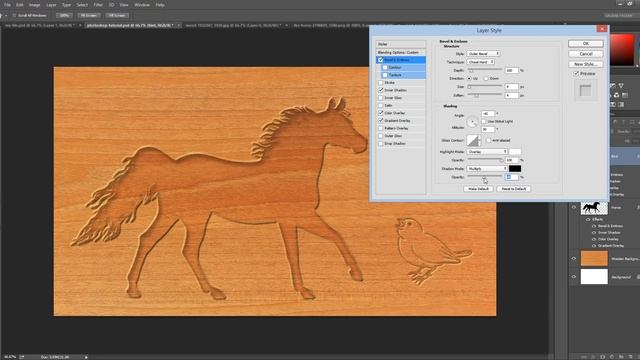Select the Down direction radio button
The image size is (640, 360).
486,78
